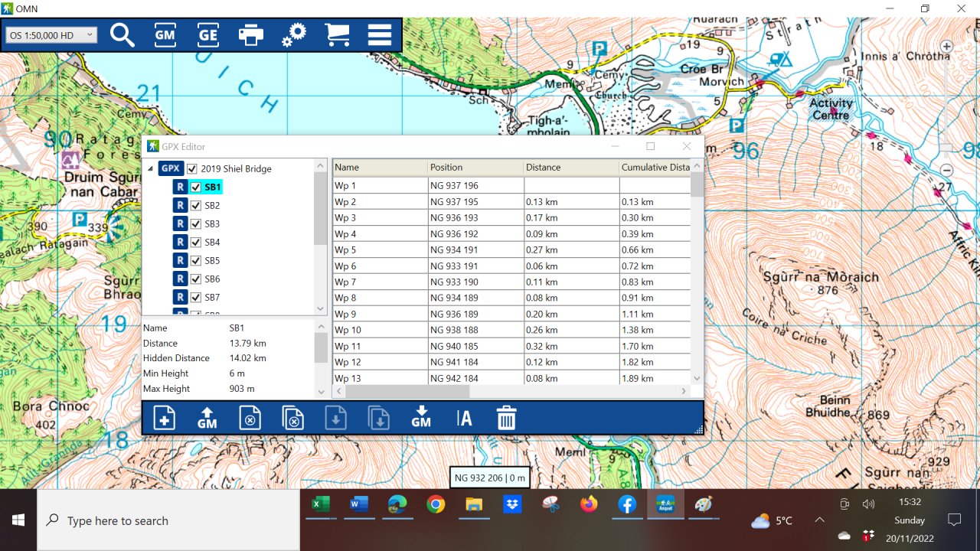The height and width of the screenshot is (551, 980).
Task: Open the map search tool
Action: (122, 34)
